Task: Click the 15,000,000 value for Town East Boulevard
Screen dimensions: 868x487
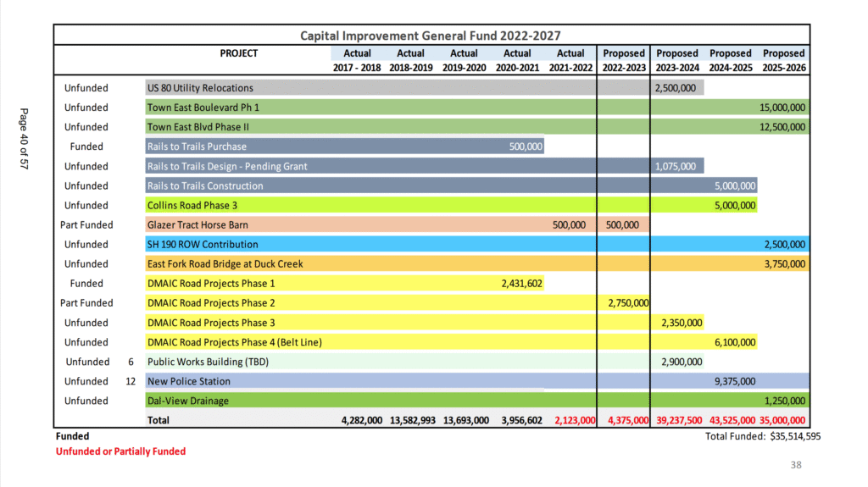Action: click(x=782, y=108)
